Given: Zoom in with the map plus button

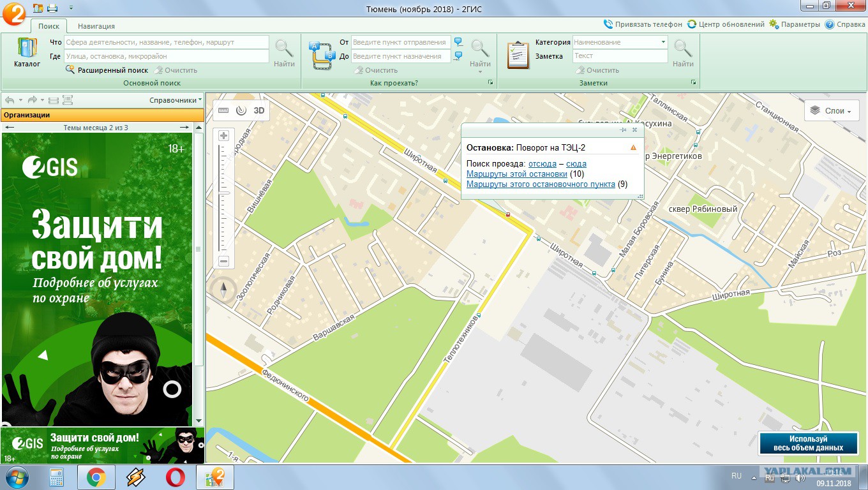Looking at the screenshot, I should [223, 136].
